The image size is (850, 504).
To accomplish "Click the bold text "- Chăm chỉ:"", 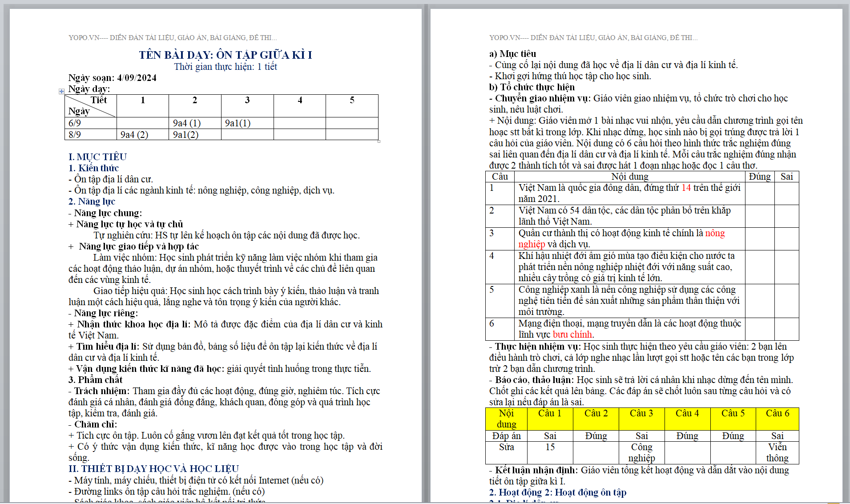I will click(x=93, y=424).
